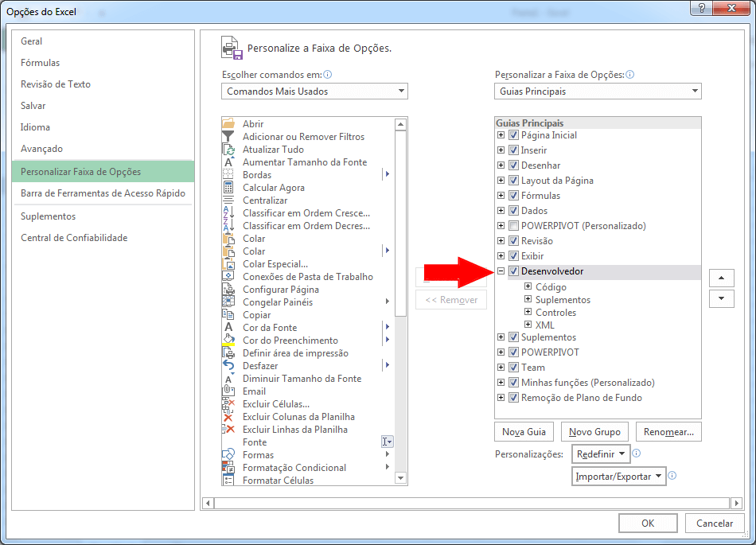756x545 pixels.
Task: Click the Excluir Células icon
Action: pos(228,404)
